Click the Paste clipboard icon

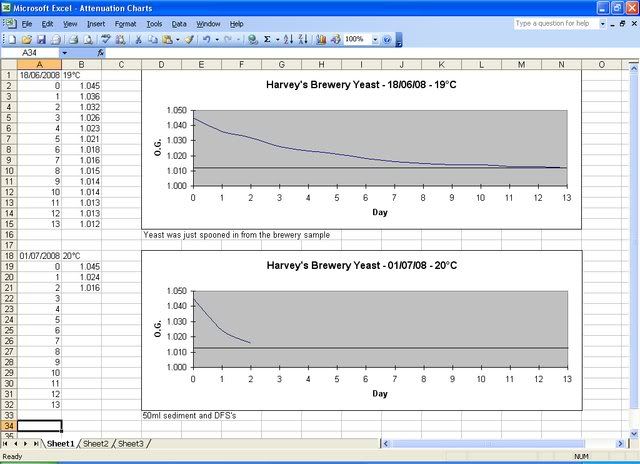pos(167,40)
